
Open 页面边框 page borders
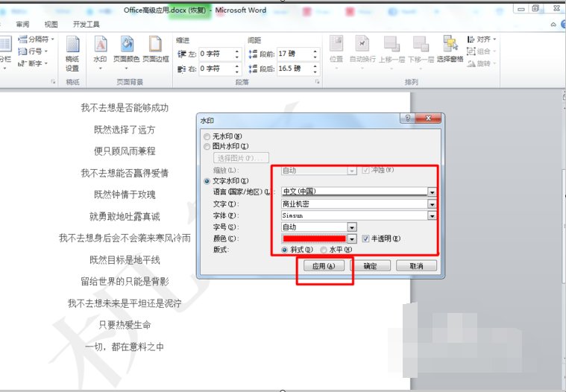tap(156, 49)
